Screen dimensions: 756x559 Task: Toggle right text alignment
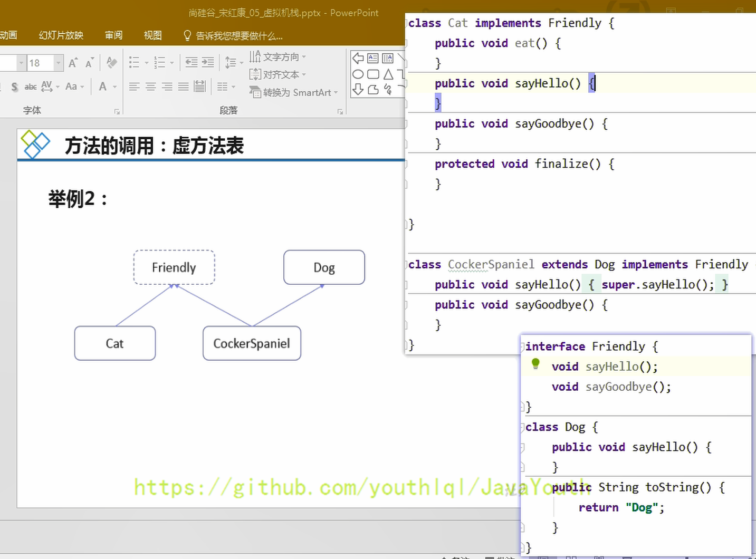click(x=167, y=86)
